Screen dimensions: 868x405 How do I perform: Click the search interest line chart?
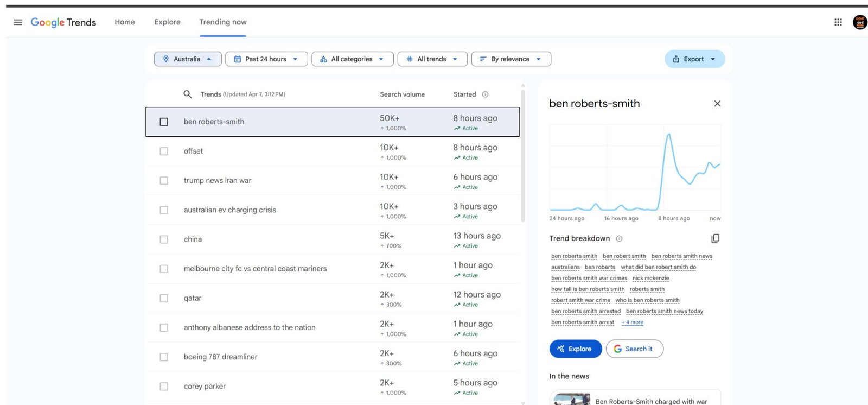(635, 168)
